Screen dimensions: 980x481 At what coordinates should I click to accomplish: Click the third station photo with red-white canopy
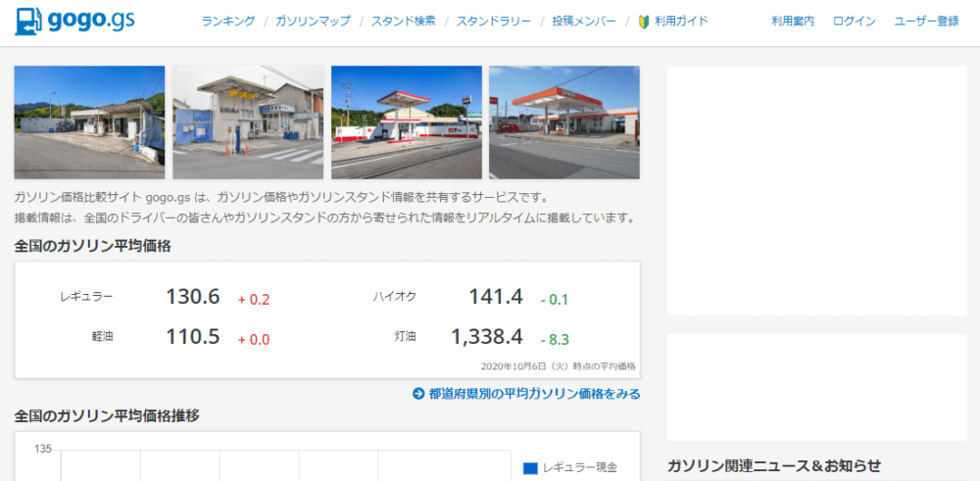407,122
